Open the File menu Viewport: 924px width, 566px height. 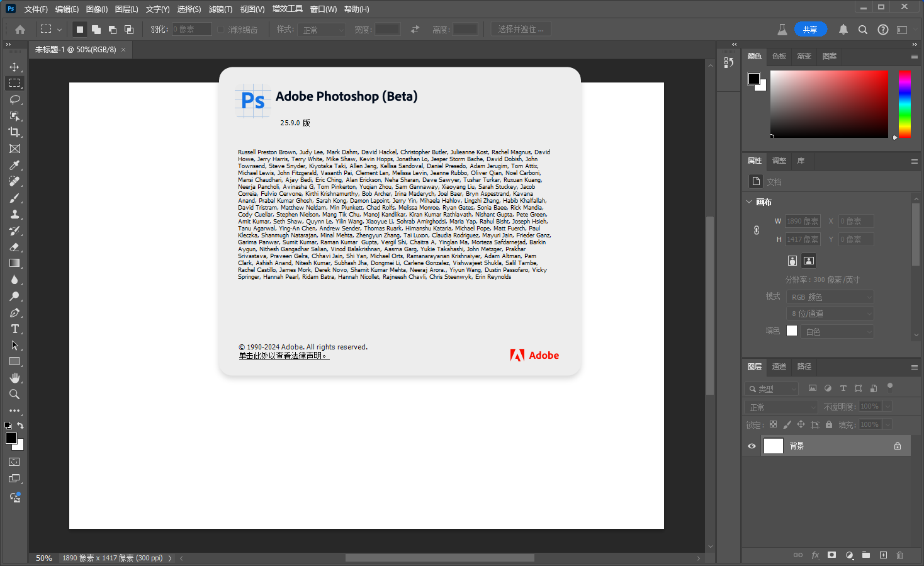(36, 9)
